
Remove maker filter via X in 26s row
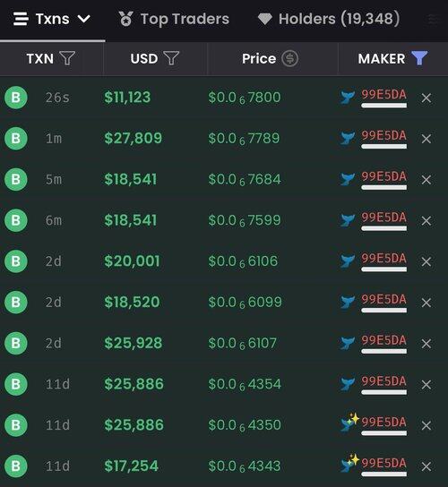[x=426, y=98]
